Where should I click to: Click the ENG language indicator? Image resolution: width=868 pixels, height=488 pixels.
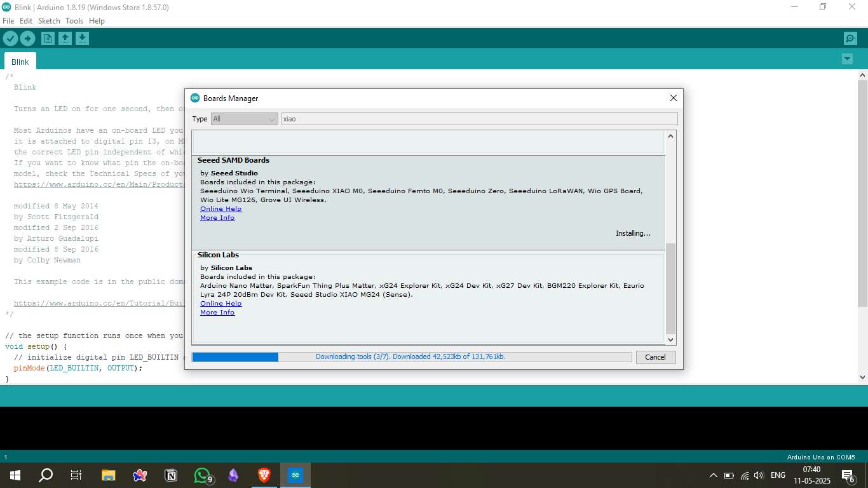pyautogui.click(x=778, y=475)
